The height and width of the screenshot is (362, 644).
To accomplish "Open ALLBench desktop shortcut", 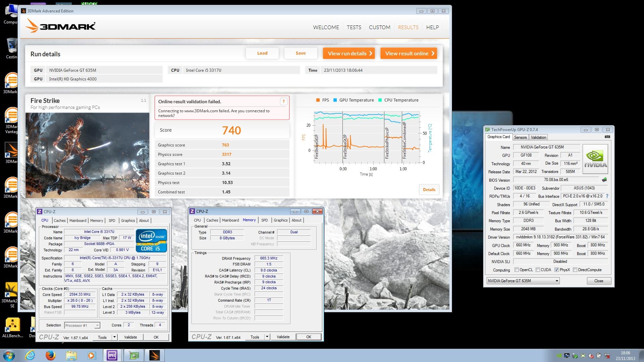I will (12, 327).
